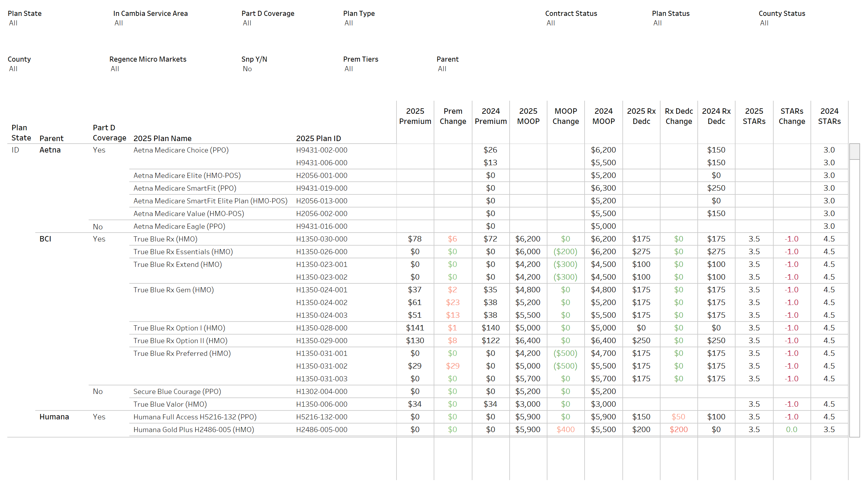Select the Aetna parent row label
Viewport: 868px width, 488px height.
click(x=50, y=150)
